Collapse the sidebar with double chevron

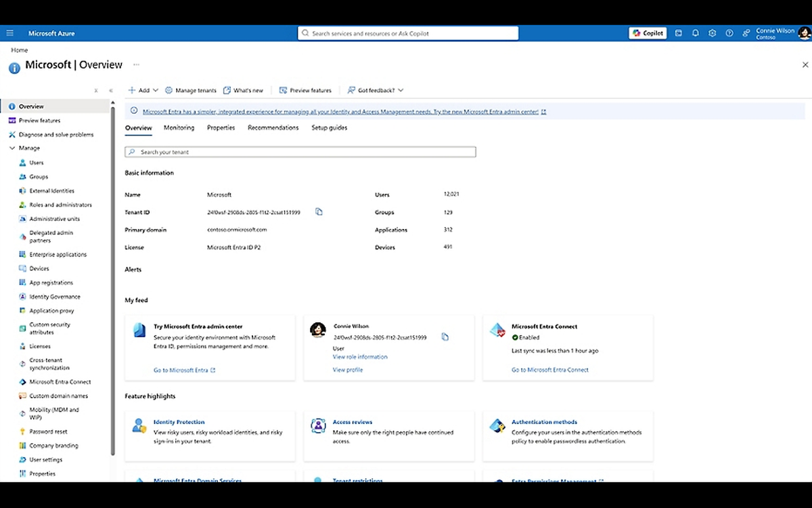pyautogui.click(x=111, y=90)
